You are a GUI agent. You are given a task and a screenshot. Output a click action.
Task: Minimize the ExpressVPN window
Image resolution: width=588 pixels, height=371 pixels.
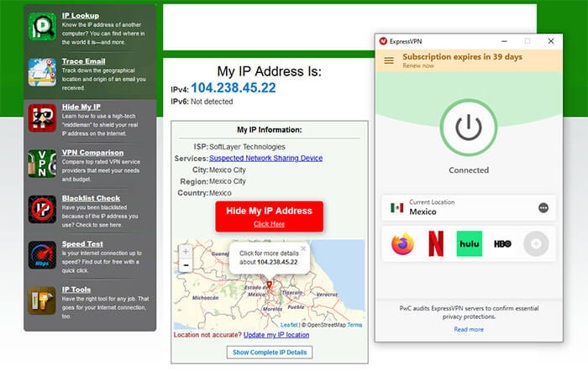[504, 41]
